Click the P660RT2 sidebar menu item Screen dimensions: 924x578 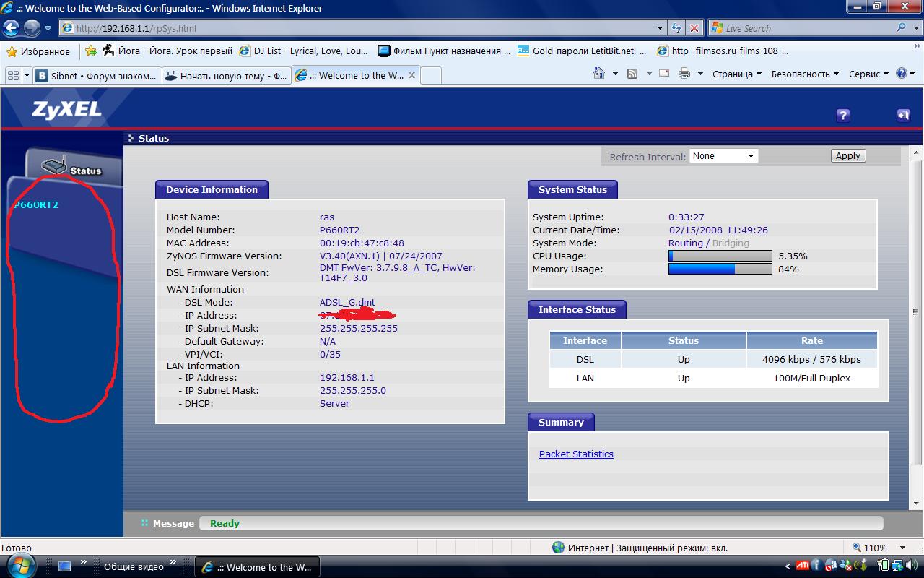pyautogui.click(x=36, y=204)
